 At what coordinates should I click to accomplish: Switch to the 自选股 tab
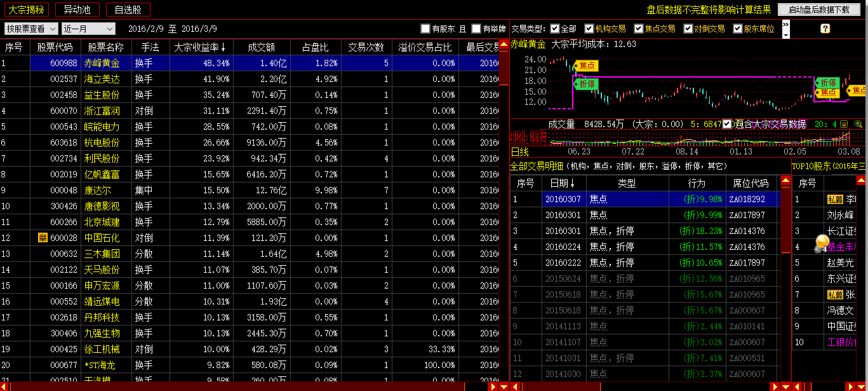click(128, 10)
